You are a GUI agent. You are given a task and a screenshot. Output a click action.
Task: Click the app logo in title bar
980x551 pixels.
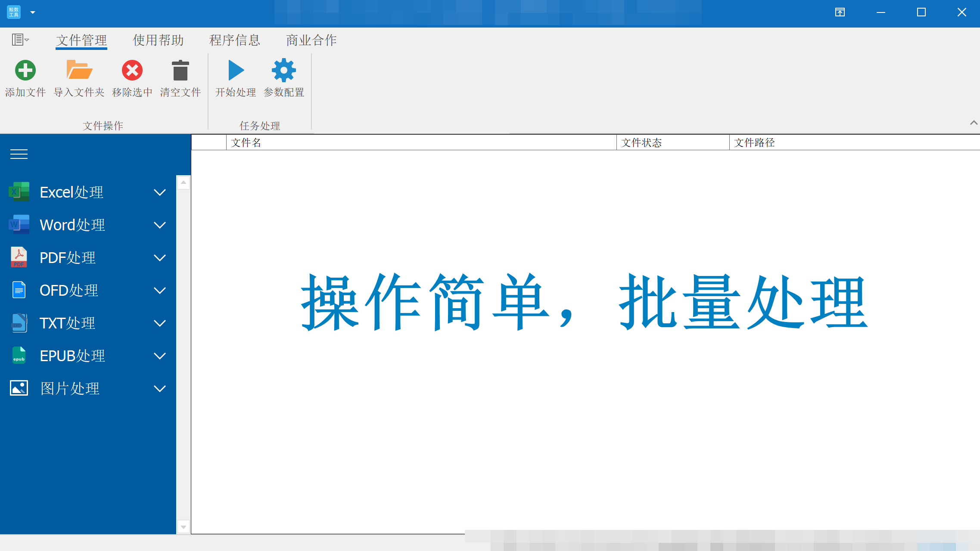(x=14, y=12)
